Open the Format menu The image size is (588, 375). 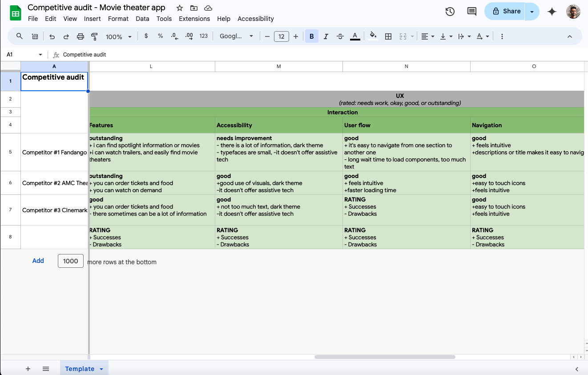(x=118, y=19)
